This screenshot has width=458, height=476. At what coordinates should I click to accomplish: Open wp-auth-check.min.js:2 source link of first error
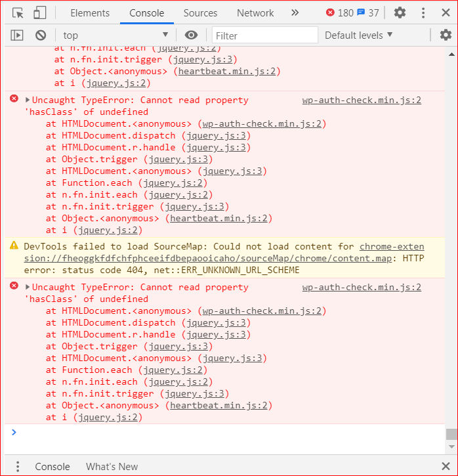pos(362,100)
